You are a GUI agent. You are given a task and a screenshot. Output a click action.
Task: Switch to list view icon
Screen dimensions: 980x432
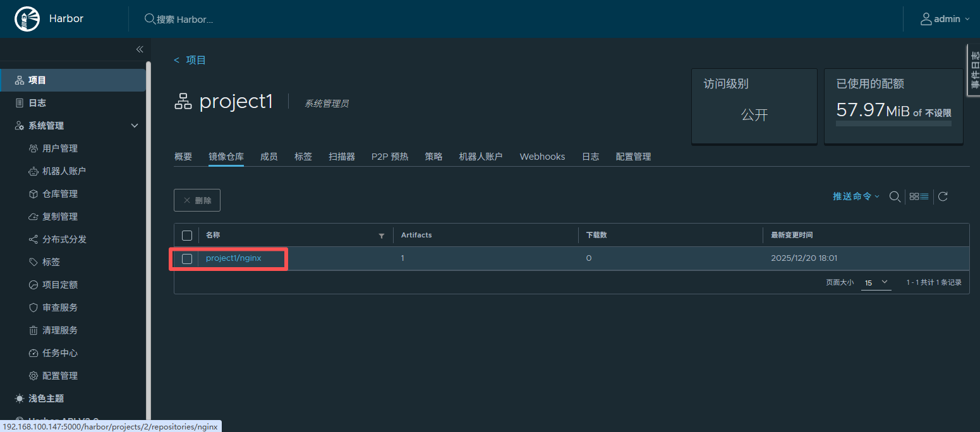pyautogui.click(x=924, y=196)
